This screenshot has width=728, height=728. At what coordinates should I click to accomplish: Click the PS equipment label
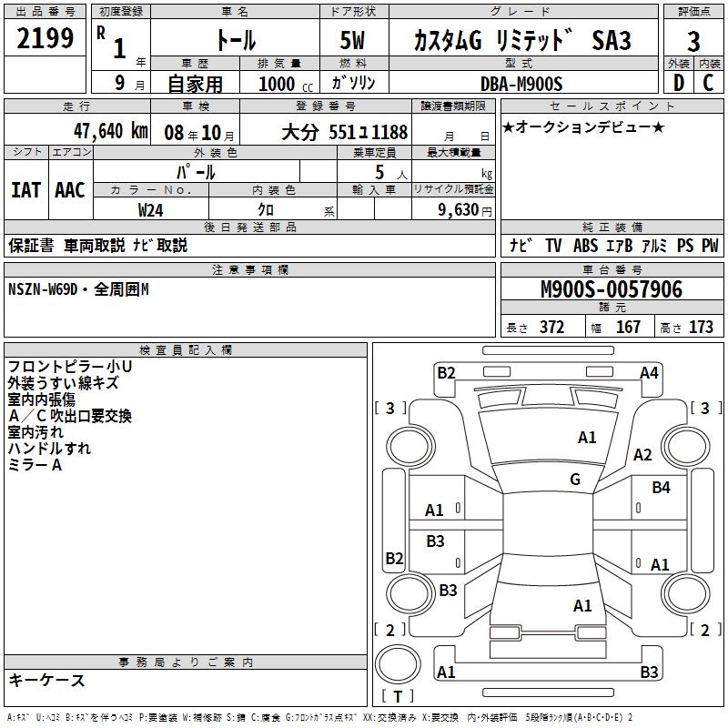[x=685, y=246]
